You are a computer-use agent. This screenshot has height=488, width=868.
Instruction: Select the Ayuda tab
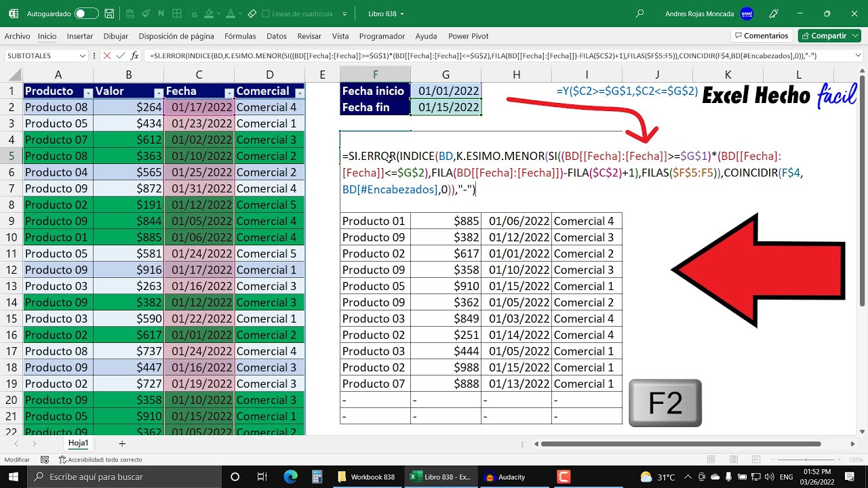click(x=426, y=36)
